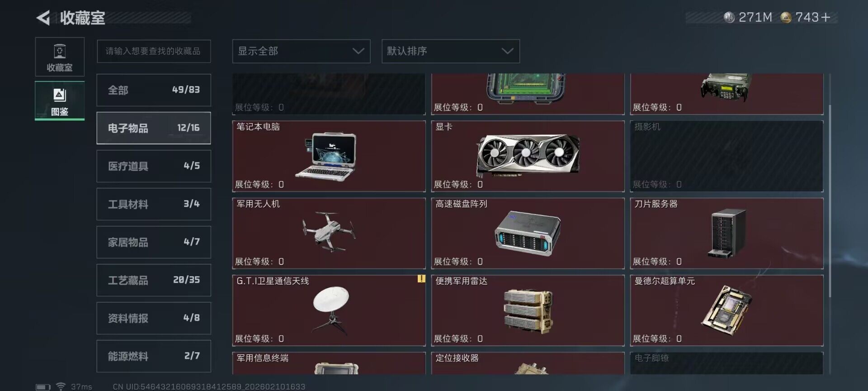
Task: Click the search box for collectibles
Action: [154, 51]
